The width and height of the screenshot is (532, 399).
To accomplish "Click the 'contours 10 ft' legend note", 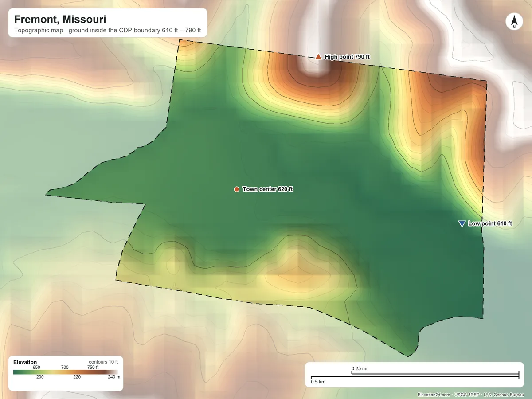I will (103, 362).
